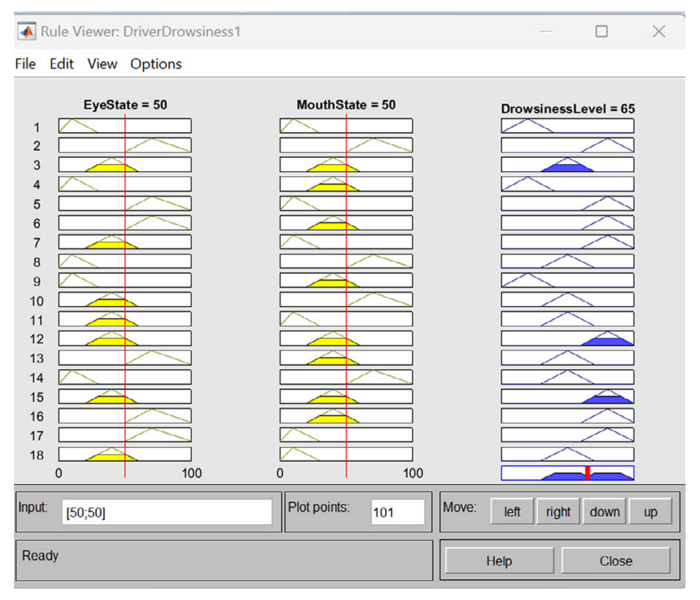The height and width of the screenshot is (600, 700).
Task: Click rule 3 EyeState membership plot
Action: click(125, 165)
